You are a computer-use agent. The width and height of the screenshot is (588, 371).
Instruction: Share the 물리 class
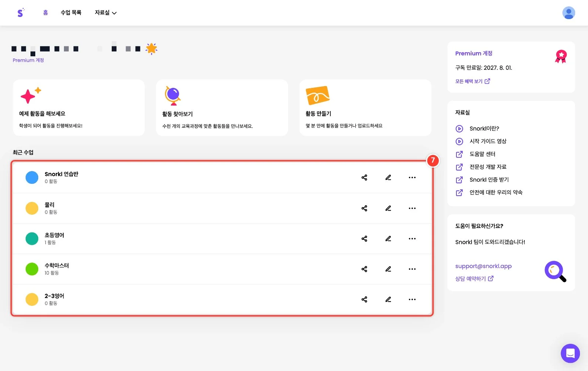(x=364, y=208)
